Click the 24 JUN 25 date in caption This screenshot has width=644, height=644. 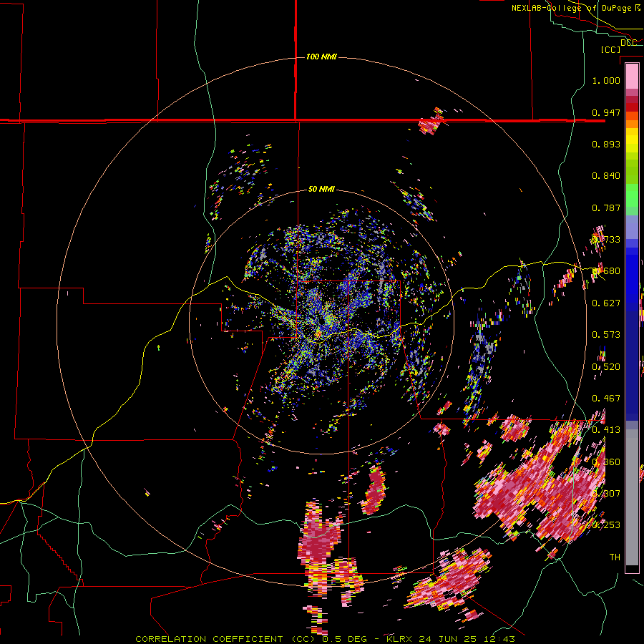pyautogui.click(x=448, y=639)
